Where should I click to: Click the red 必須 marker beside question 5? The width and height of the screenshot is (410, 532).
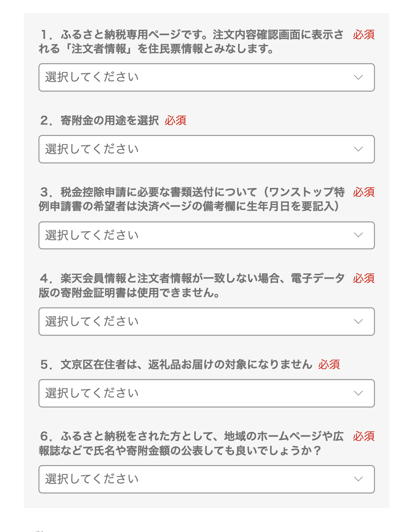click(x=329, y=364)
